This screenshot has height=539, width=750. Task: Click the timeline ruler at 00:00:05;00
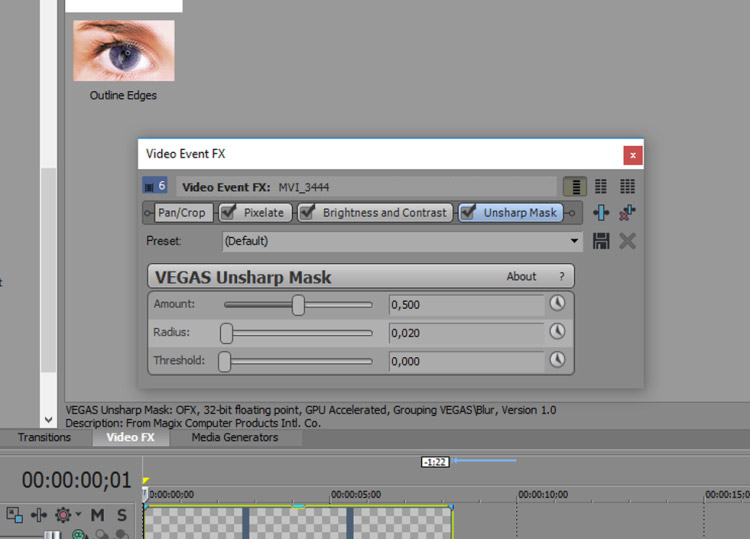356,495
